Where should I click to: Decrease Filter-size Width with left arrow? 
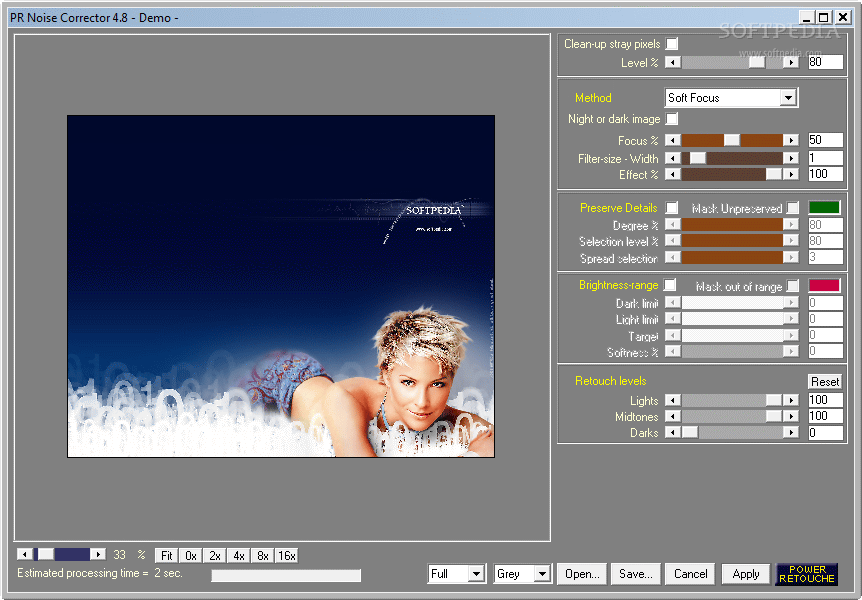(x=672, y=158)
